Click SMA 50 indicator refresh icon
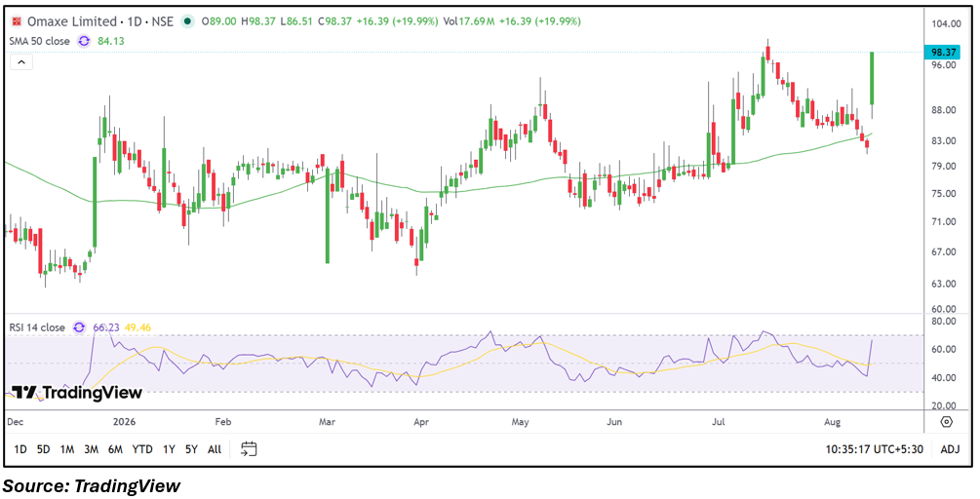This screenshot has width=980, height=499. point(83,41)
